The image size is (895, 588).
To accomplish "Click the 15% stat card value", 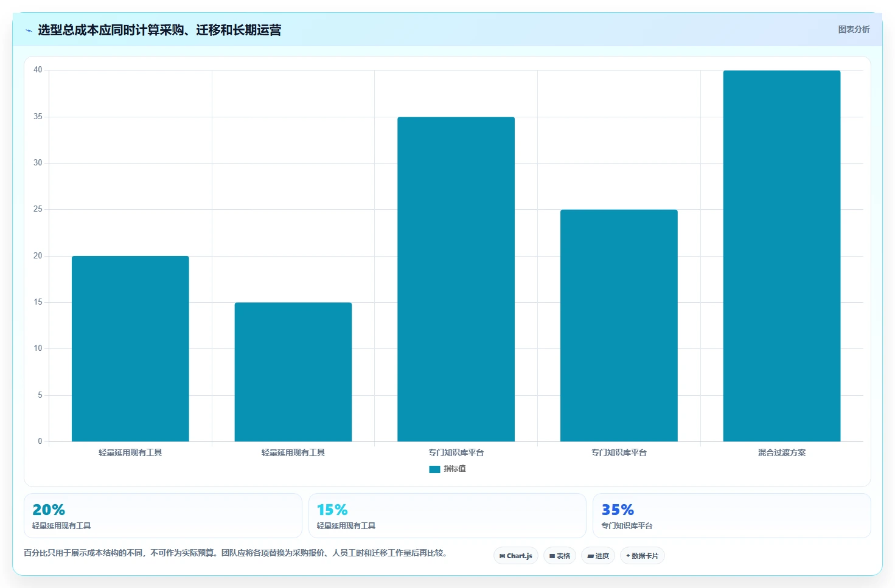I will click(332, 510).
